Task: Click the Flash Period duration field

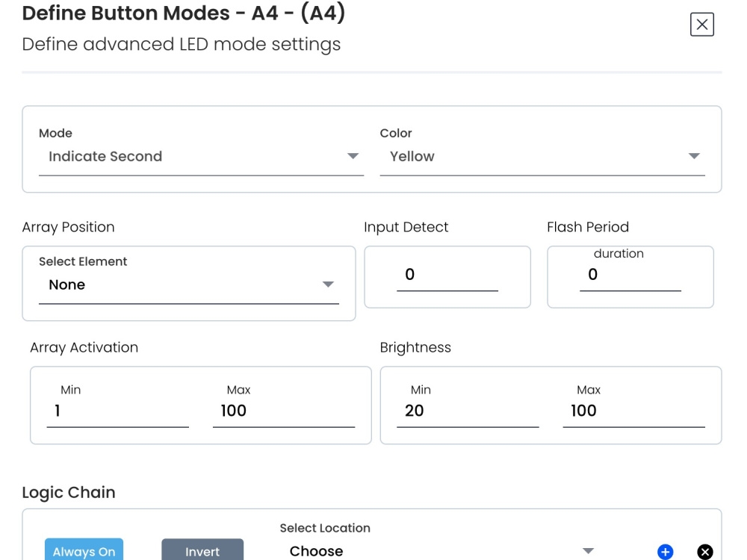Action: [630, 276]
